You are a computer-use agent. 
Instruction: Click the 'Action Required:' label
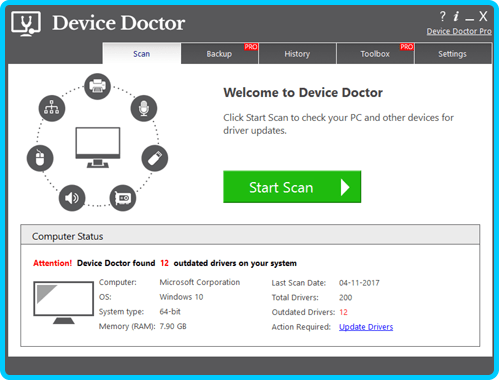301,327
